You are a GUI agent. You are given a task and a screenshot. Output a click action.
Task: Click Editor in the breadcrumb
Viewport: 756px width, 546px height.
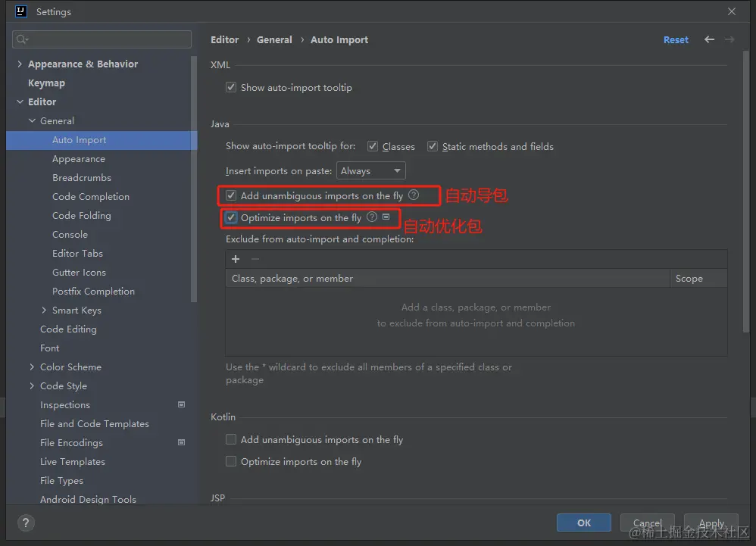(x=225, y=39)
